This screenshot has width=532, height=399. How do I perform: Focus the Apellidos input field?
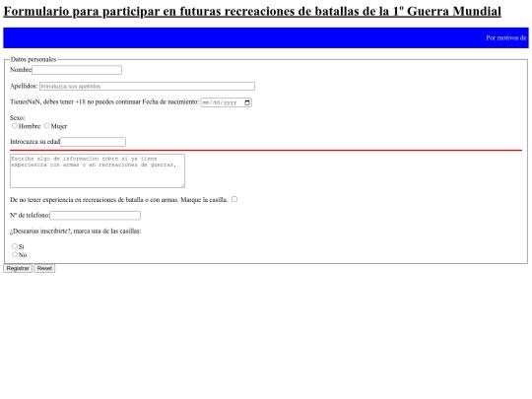point(147,86)
